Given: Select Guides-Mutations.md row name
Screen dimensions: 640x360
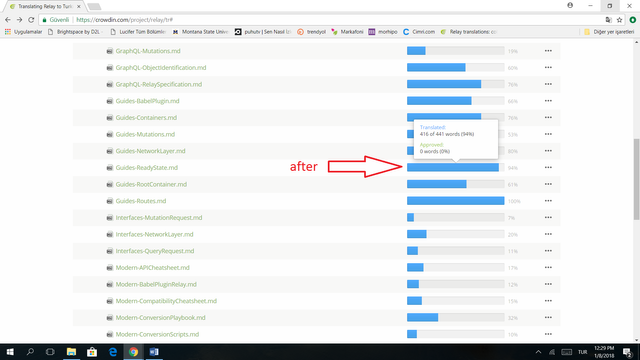Looking at the screenshot, I should [145, 134].
